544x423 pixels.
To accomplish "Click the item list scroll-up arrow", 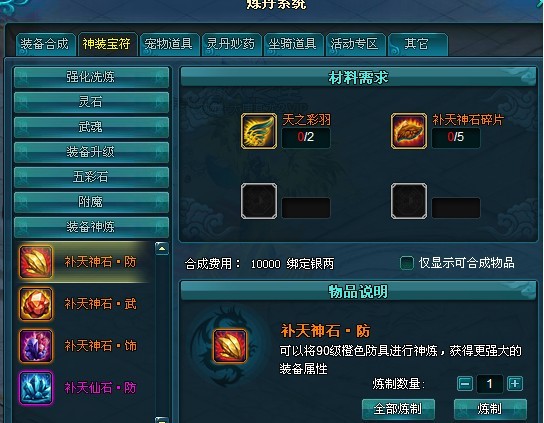I will [162, 248].
